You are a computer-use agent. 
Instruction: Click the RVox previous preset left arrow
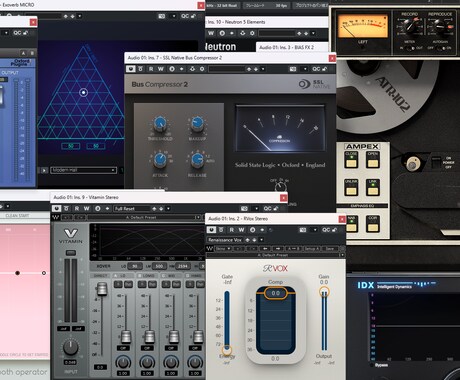tap(265, 249)
